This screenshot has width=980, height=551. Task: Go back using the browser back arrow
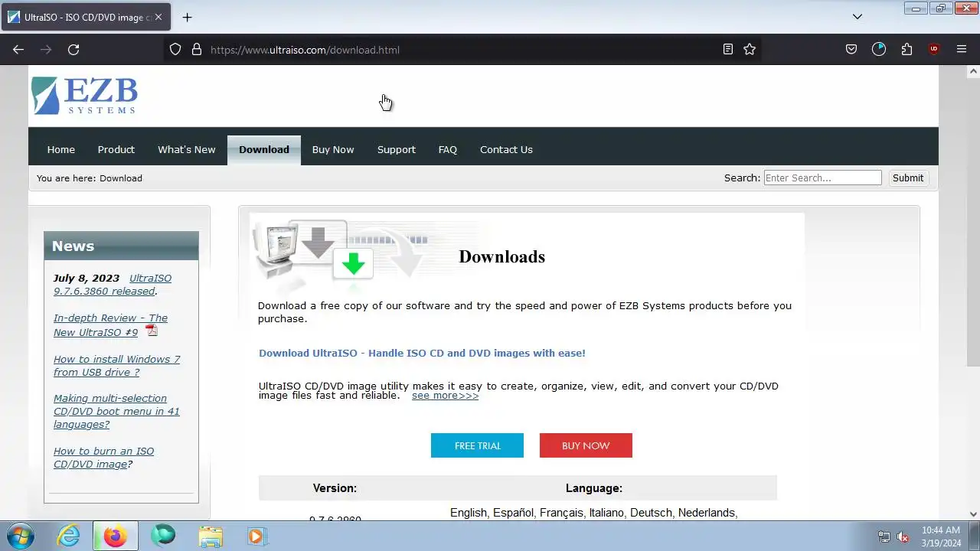click(x=18, y=50)
